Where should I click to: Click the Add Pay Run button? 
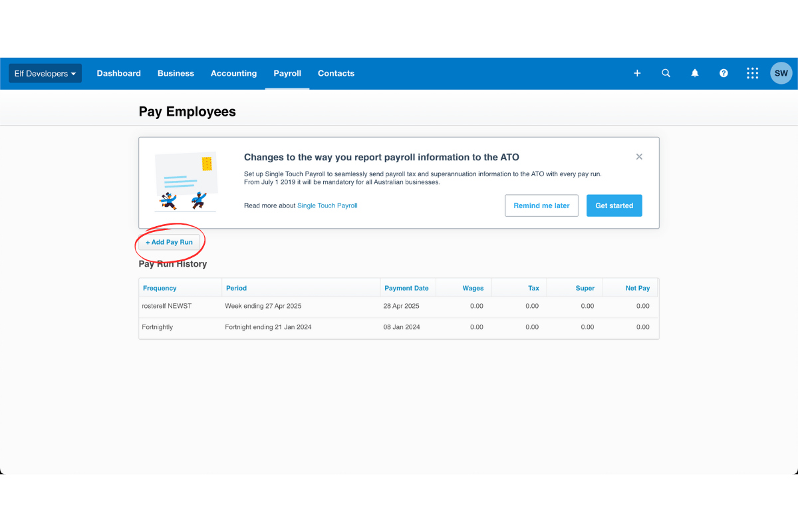click(169, 242)
